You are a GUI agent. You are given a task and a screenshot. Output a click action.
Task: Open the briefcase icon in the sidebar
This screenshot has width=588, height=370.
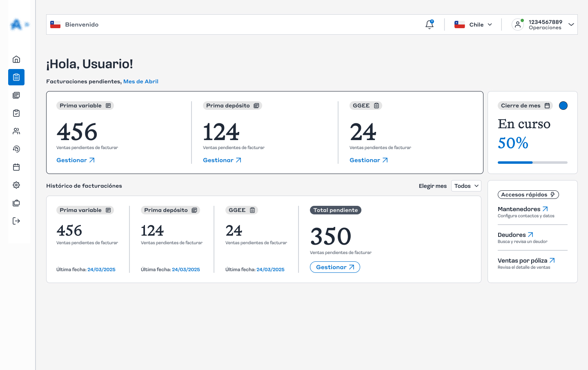click(x=16, y=203)
